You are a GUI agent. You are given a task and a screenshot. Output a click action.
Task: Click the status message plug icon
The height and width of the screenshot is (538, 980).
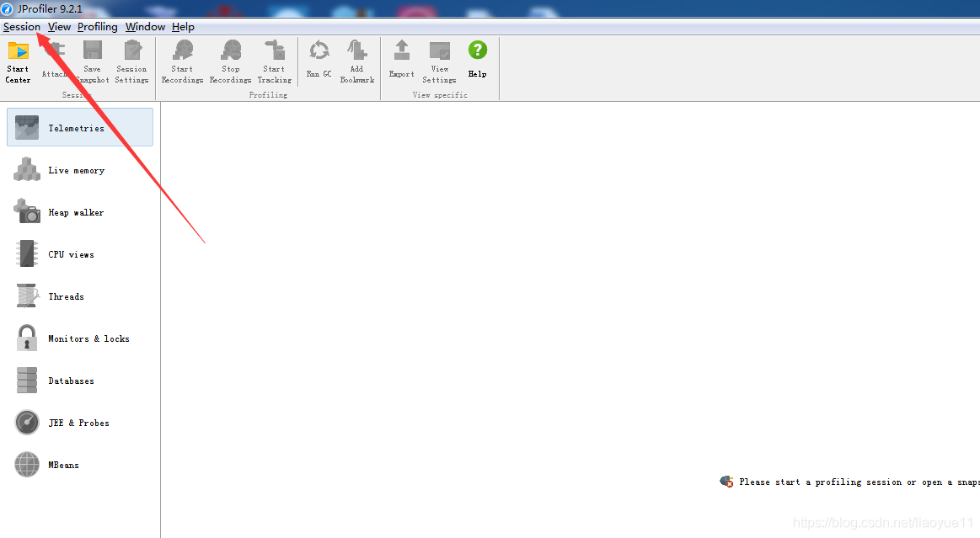(x=726, y=482)
